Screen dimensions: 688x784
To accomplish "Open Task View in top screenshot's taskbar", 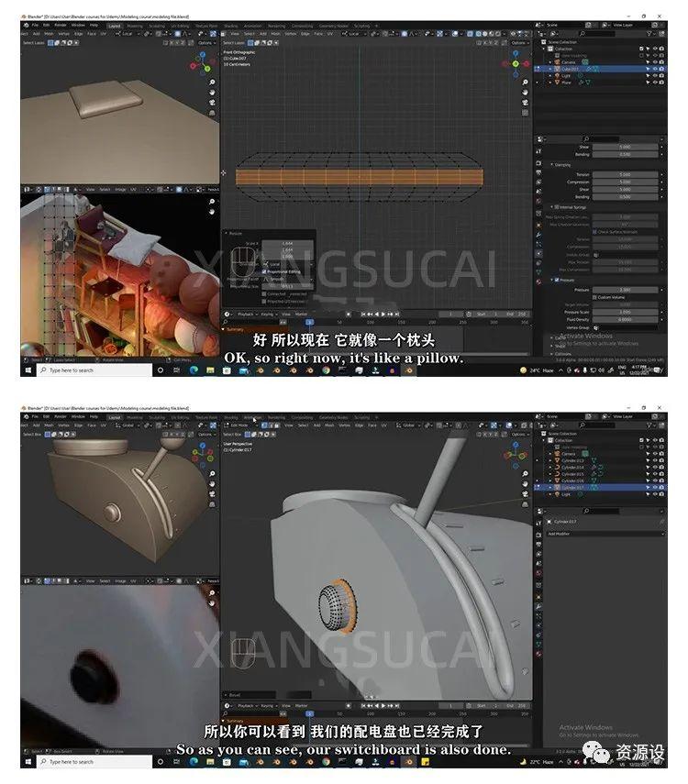I will tap(177, 370).
